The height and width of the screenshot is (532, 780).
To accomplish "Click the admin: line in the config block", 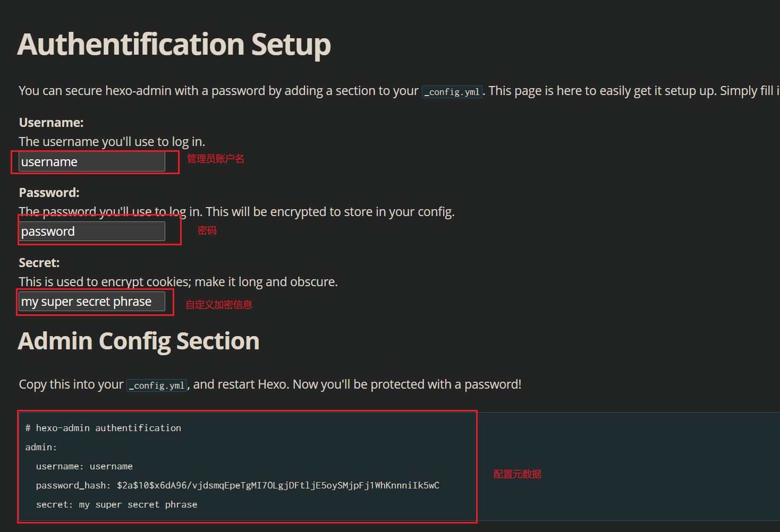I will point(41,447).
